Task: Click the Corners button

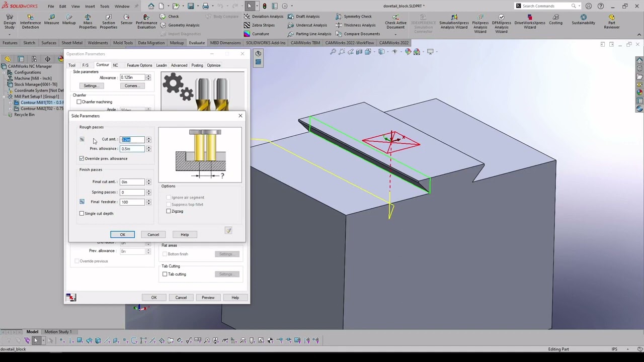Action: [x=132, y=86]
